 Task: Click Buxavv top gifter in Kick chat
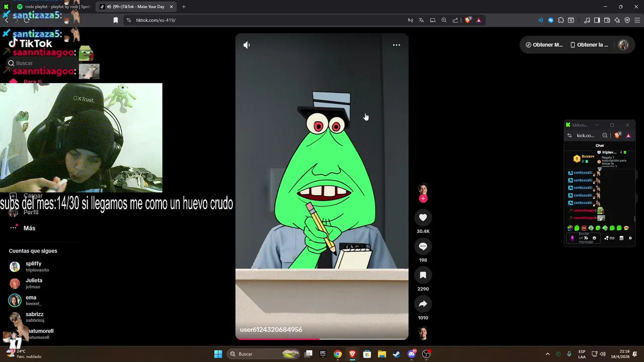(x=584, y=158)
